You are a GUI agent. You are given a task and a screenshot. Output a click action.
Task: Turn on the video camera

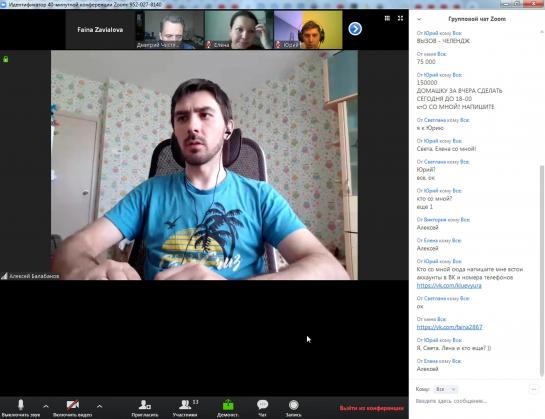[x=72, y=408]
